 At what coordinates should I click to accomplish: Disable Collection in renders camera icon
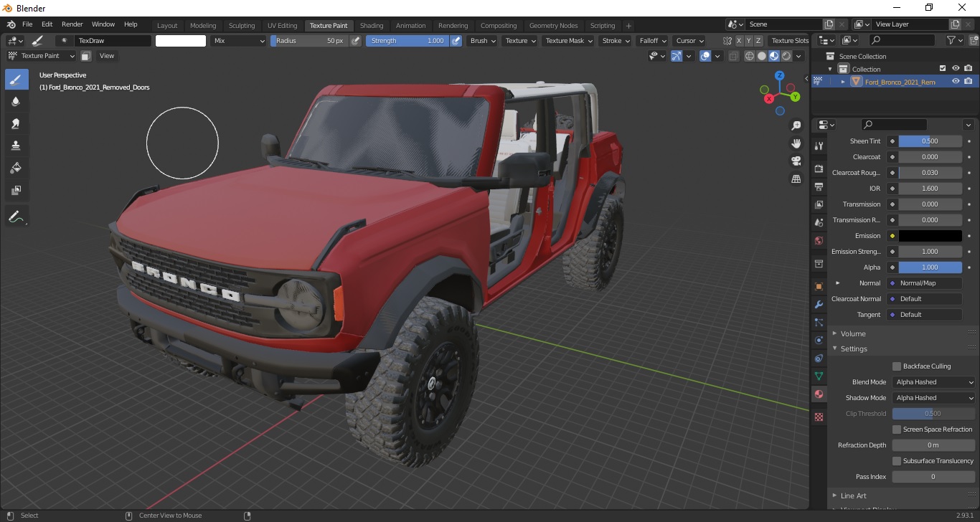pyautogui.click(x=969, y=69)
